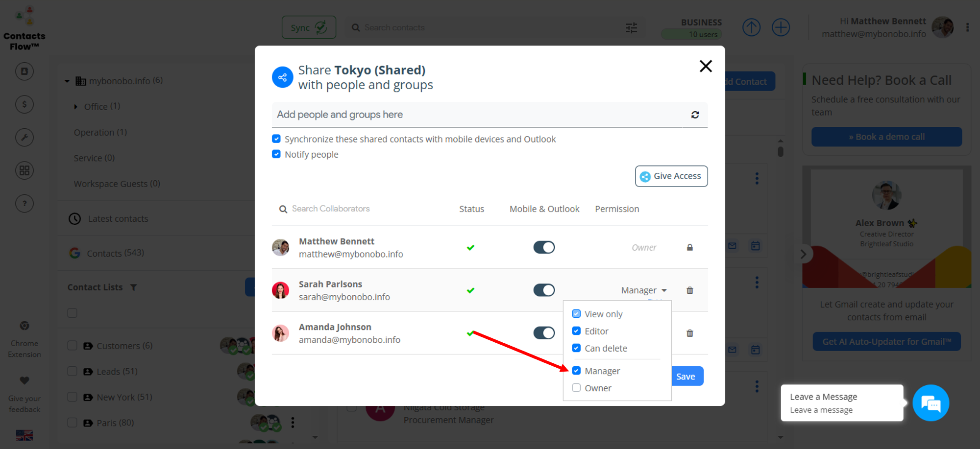980x449 pixels.
Task: Open Sarah Parlsons' Manager permission dropdown
Action: [x=643, y=290]
